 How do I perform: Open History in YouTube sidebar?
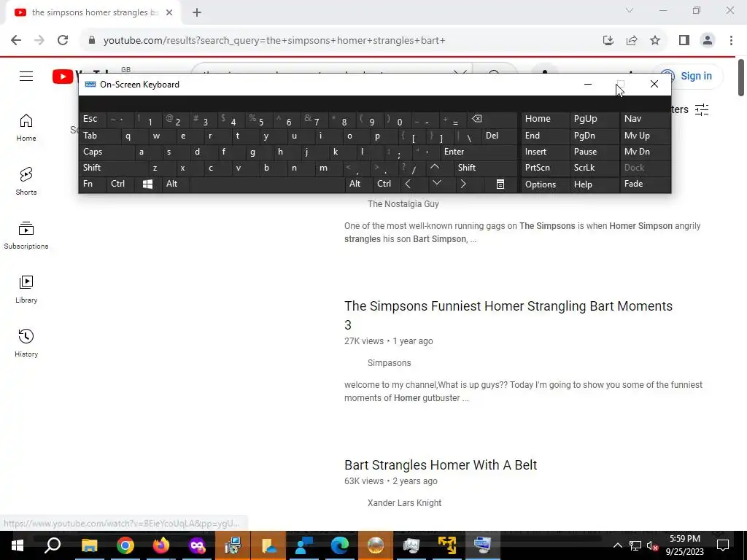pyautogui.click(x=26, y=343)
